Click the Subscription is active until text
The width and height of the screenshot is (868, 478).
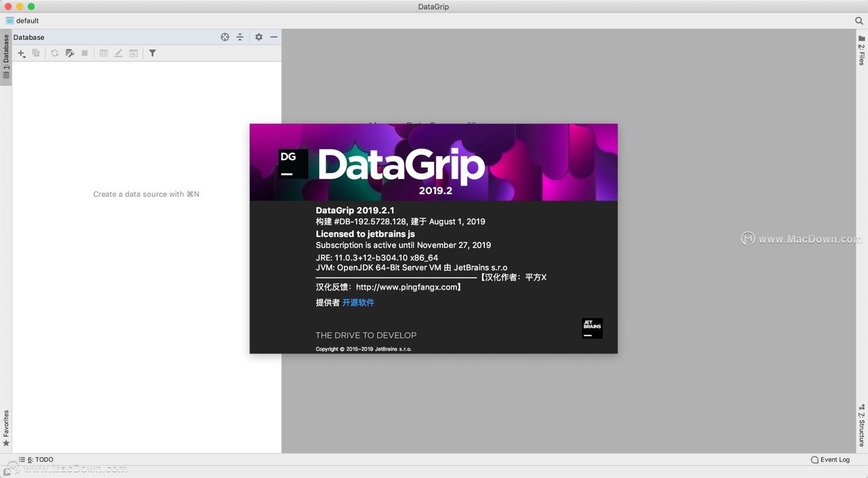(x=403, y=245)
